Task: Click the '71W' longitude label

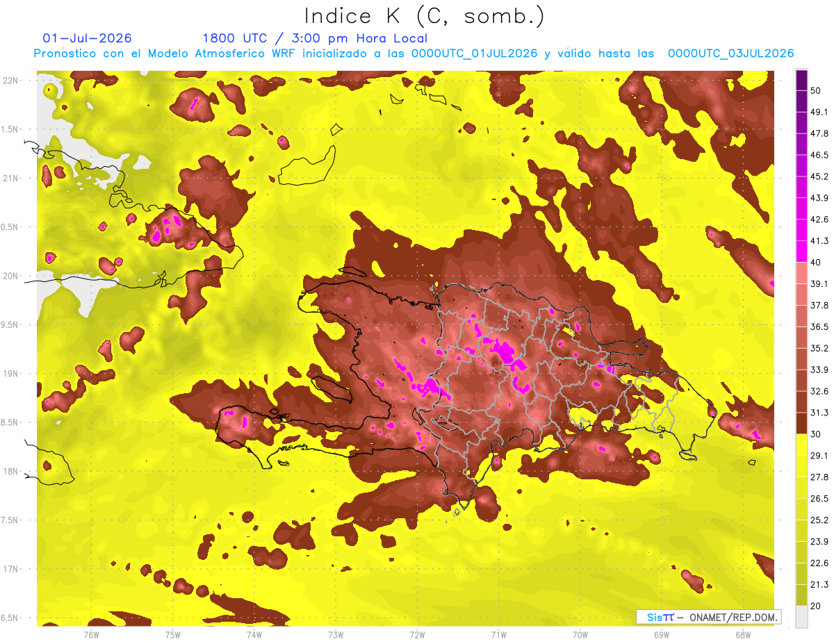Action: [x=498, y=635]
